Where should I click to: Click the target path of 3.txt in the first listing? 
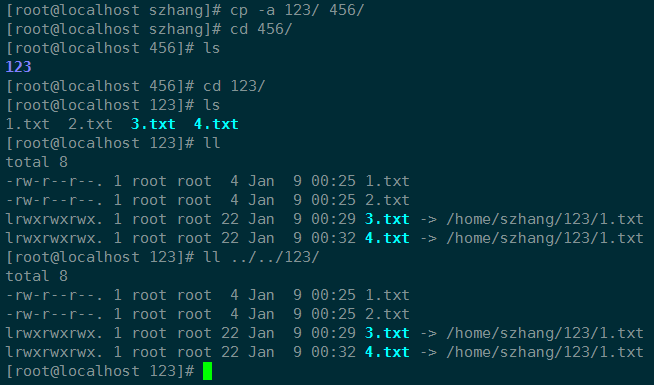coord(545,219)
